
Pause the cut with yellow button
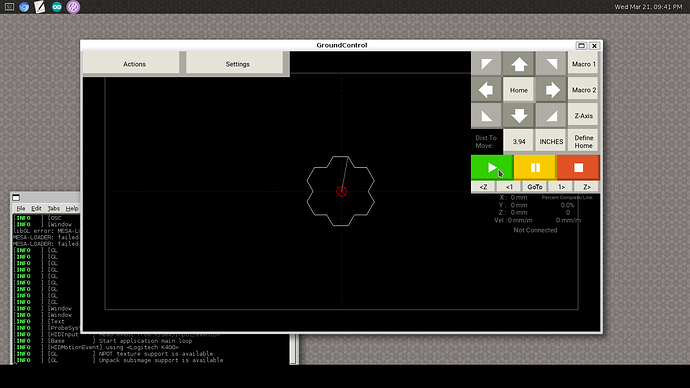[535, 168]
